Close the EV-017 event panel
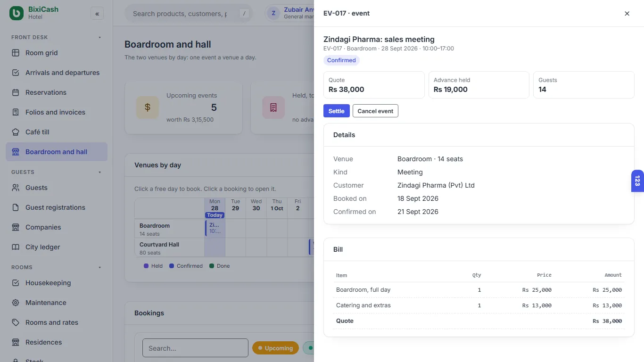 [627, 14]
